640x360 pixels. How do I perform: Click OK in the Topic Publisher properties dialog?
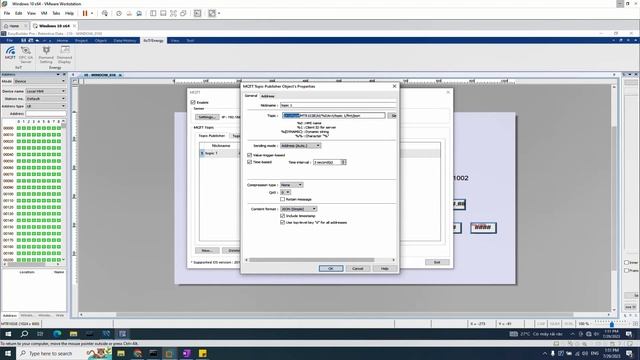[331, 268]
